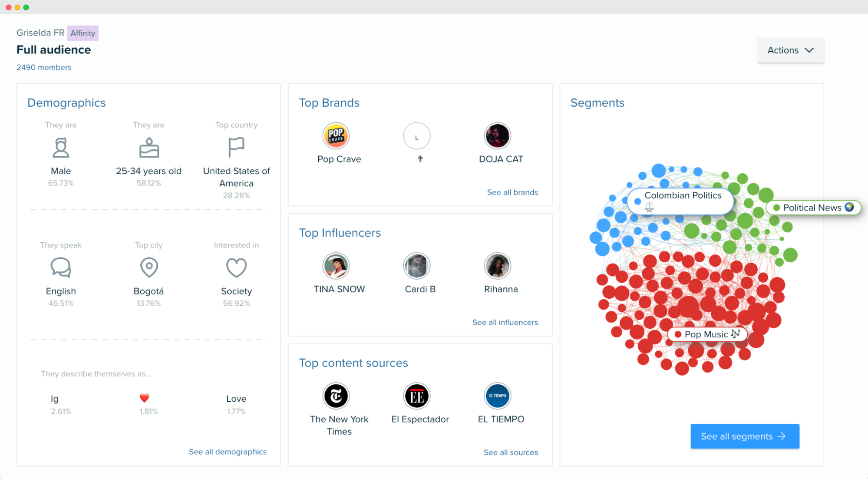This screenshot has width=868, height=479.
Task: Scroll the segments network visualization
Action: 695,277
